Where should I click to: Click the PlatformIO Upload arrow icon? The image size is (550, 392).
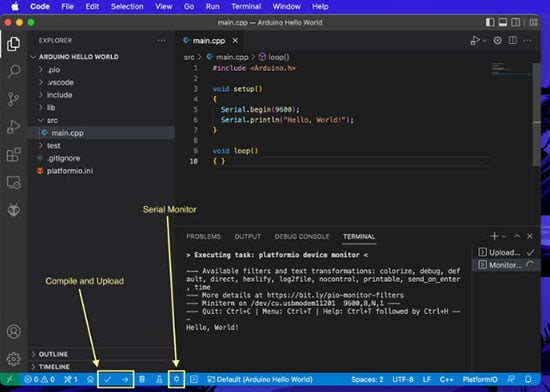click(x=125, y=379)
